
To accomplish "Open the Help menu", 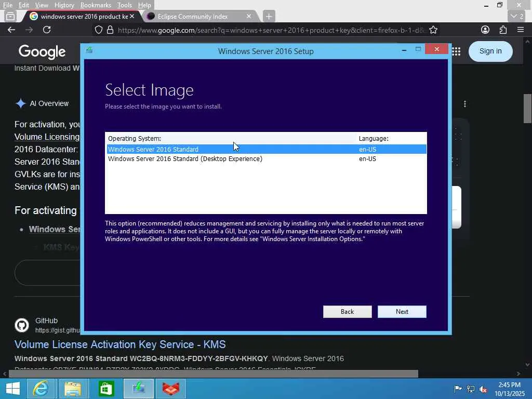I will coord(144,5).
